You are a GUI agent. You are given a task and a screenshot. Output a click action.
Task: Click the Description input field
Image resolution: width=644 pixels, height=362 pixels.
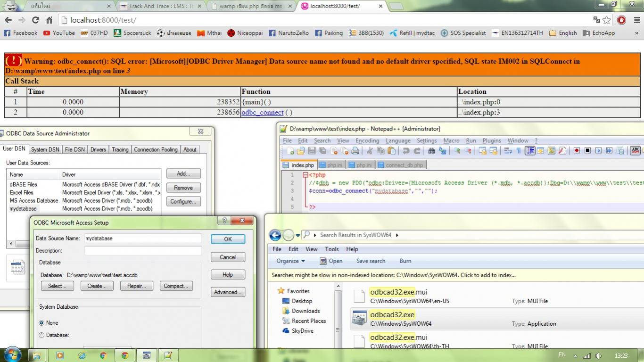click(143, 251)
